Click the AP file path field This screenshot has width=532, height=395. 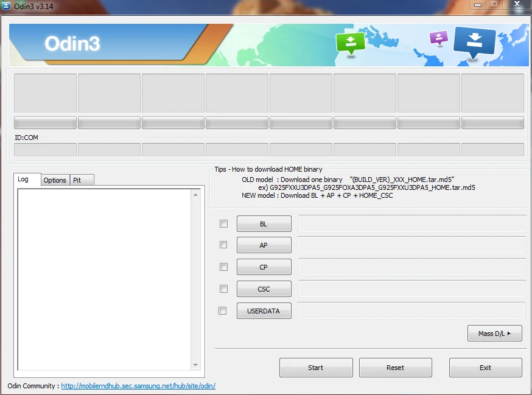click(x=412, y=245)
